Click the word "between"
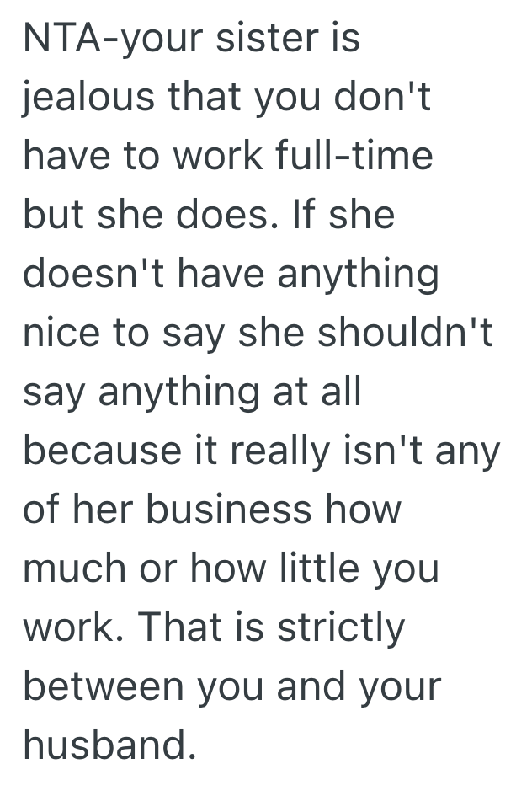 pos(102,688)
